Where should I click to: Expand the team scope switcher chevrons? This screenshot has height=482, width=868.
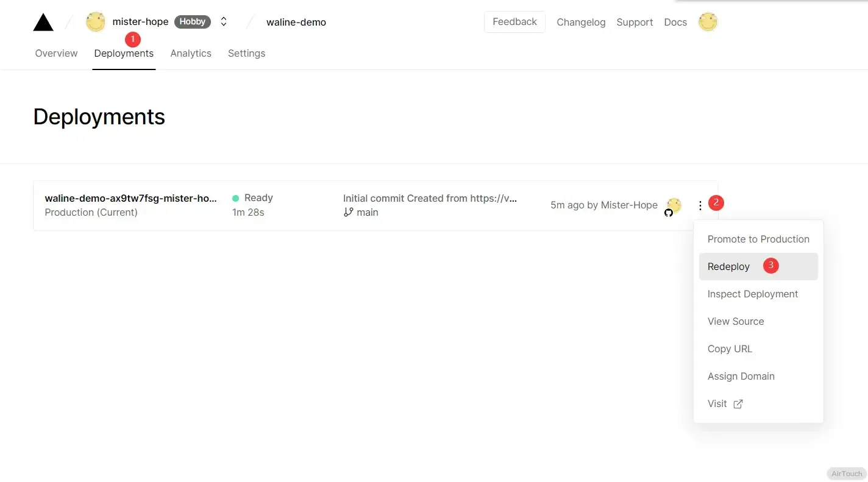click(x=224, y=22)
